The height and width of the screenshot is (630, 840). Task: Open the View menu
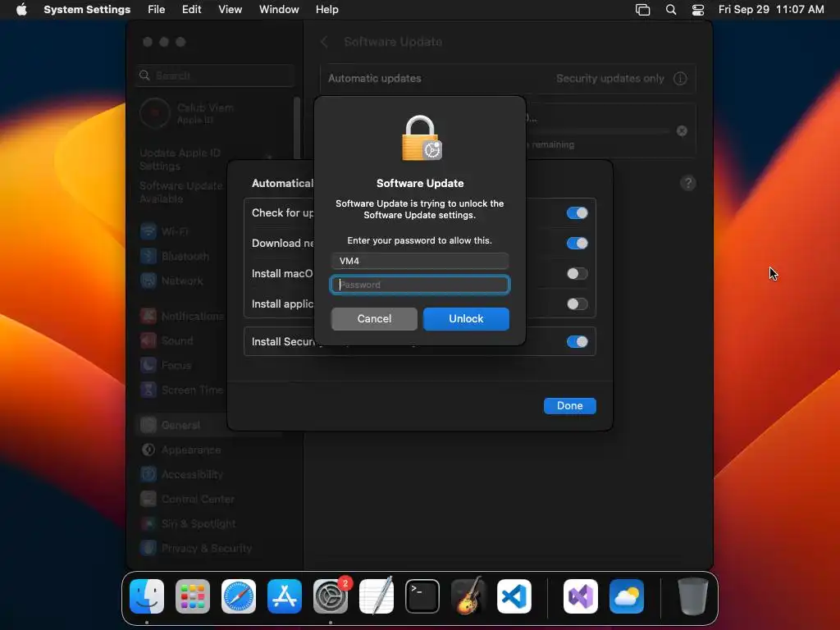point(230,10)
